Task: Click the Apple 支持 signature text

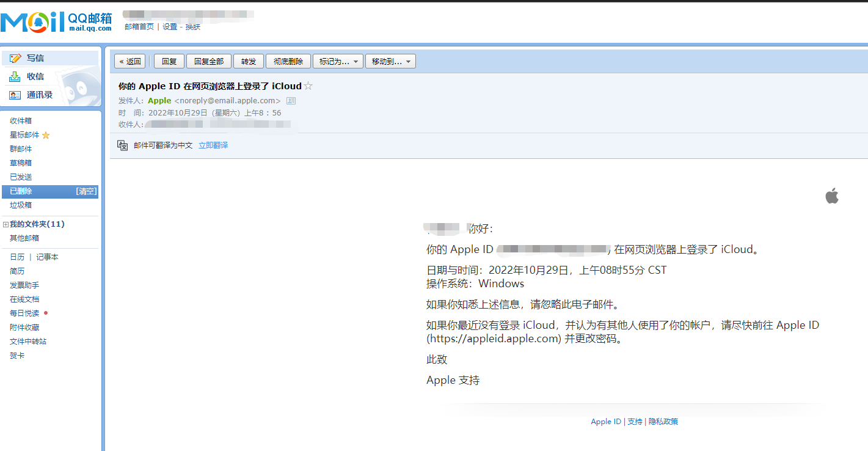Action: [453, 380]
